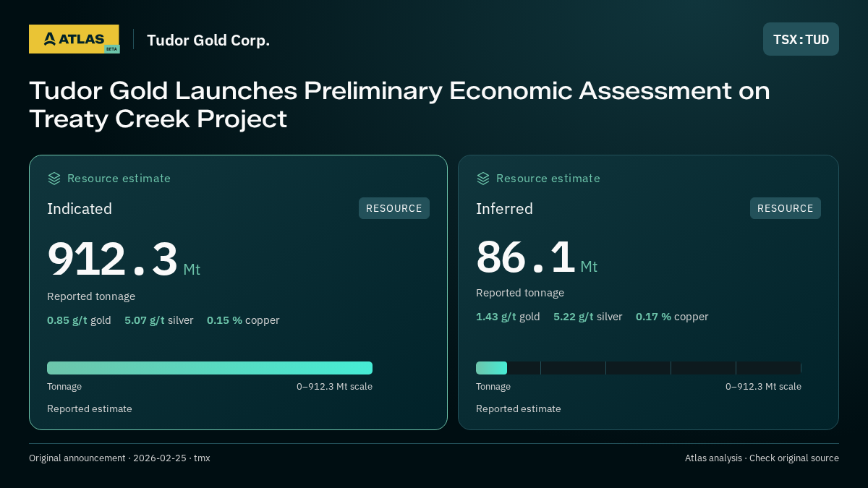Click the RESOURCE tag on the Indicated card
This screenshot has width=868, height=488.
(x=394, y=208)
